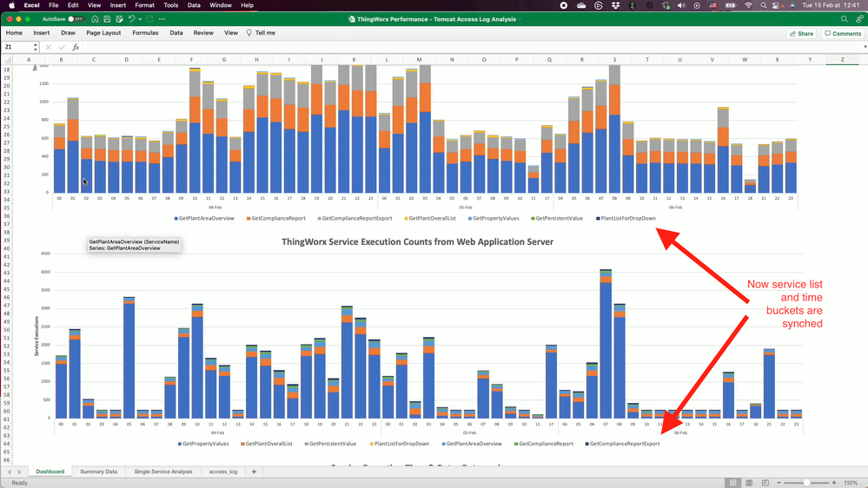Click the Undo arrow icon

click(132, 19)
